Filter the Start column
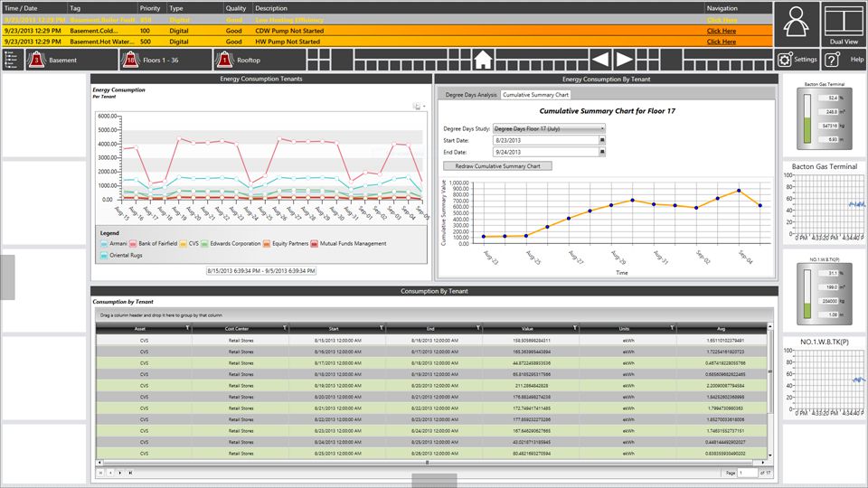This screenshot has width=868, height=488. coord(382,328)
